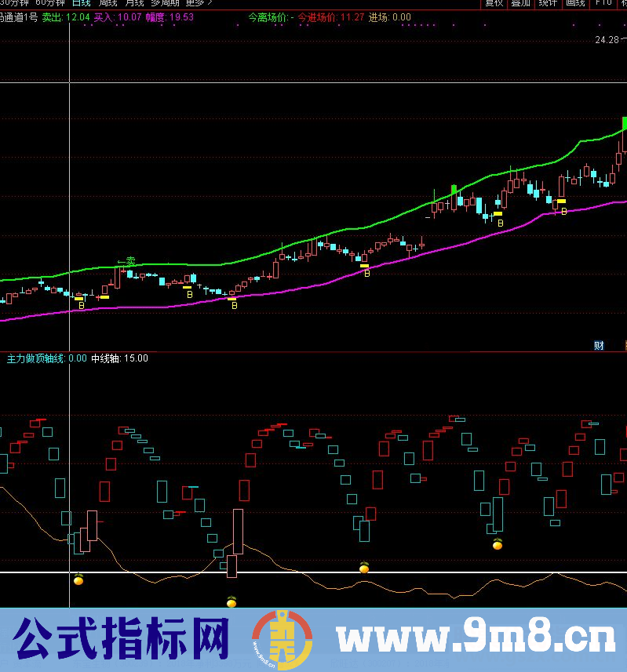Switch to the 60分钟 period tab

[x=50, y=3]
